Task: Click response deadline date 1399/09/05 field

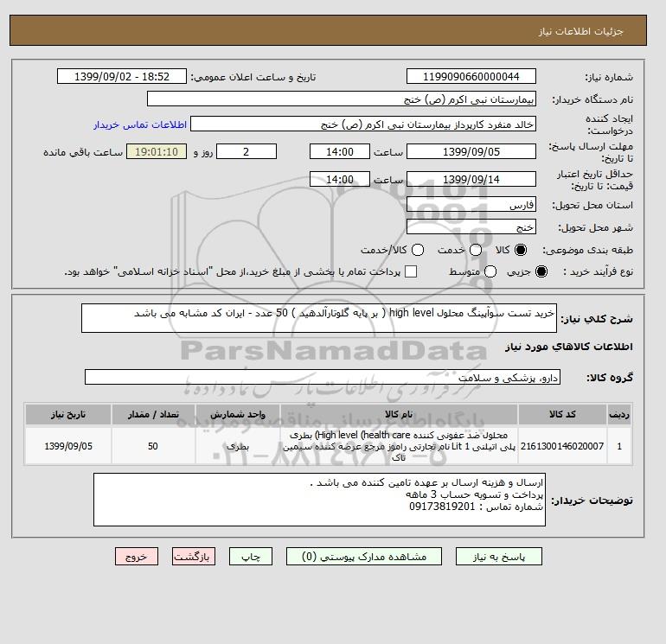Action: [x=471, y=151]
